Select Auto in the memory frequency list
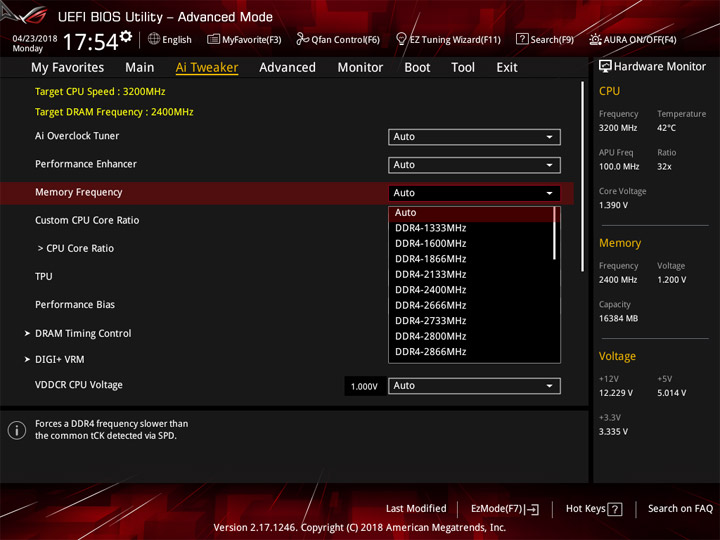Image resolution: width=720 pixels, height=540 pixels. 472,213
